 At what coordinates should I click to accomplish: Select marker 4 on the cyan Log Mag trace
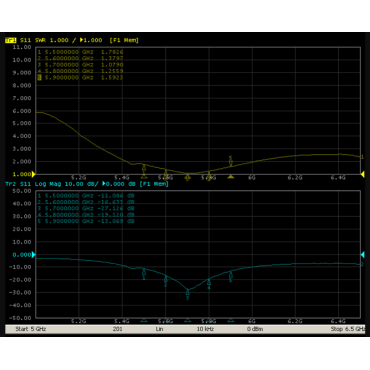click(209, 284)
